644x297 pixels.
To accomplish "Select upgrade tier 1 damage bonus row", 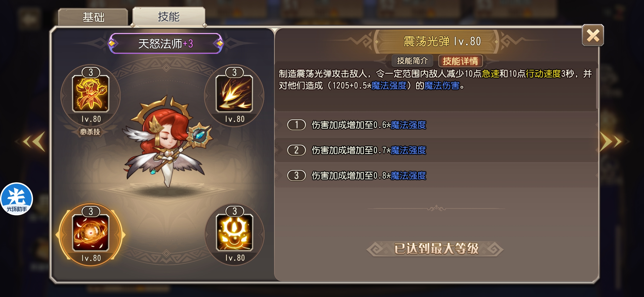I will coord(436,125).
